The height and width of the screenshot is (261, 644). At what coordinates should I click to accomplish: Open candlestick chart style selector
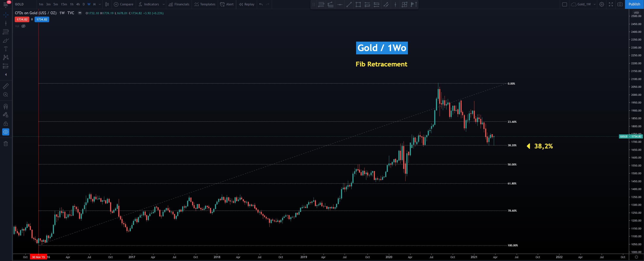(x=107, y=4)
